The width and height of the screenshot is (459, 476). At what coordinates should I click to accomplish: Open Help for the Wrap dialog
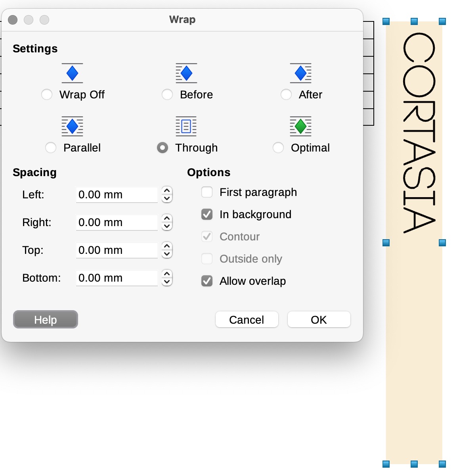click(46, 320)
